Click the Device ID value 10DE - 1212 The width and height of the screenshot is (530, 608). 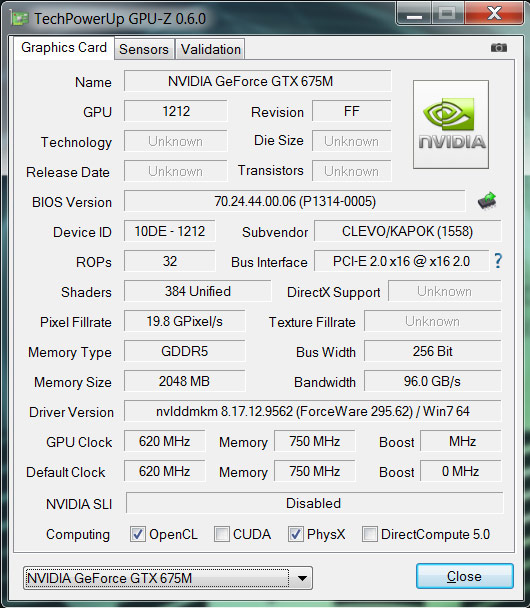pyautogui.click(x=169, y=231)
